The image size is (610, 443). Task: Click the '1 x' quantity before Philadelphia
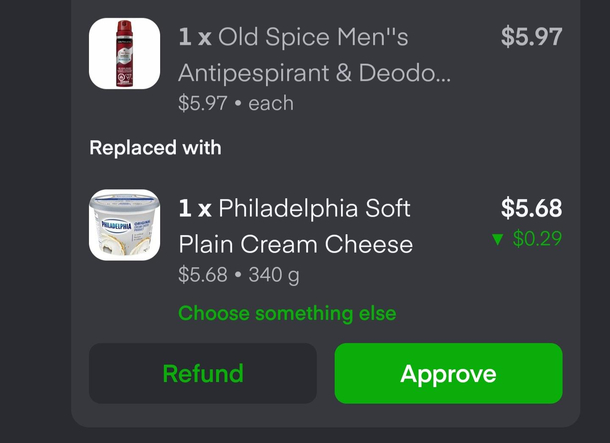[195, 208]
